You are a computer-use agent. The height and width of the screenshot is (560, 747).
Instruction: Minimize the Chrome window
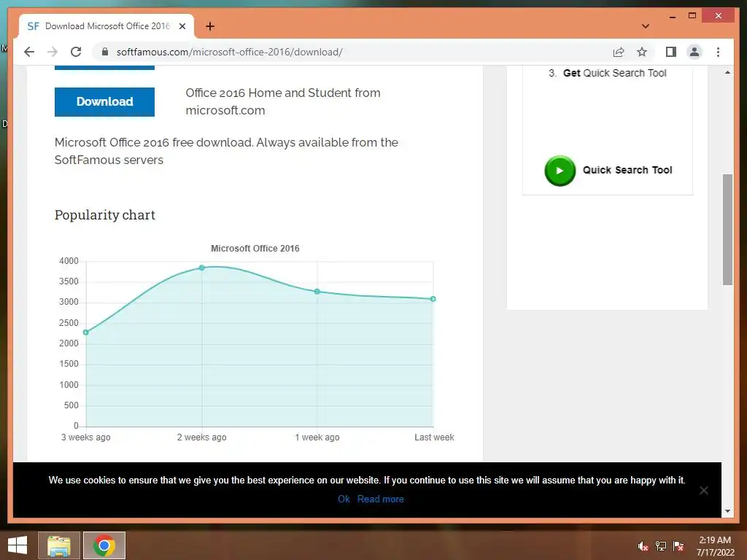[672, 16]
